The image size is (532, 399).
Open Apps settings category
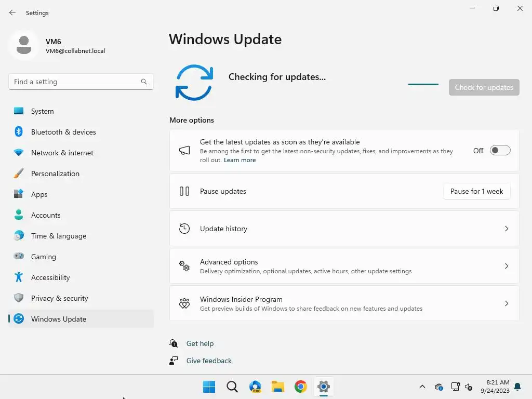click(81, 194)
